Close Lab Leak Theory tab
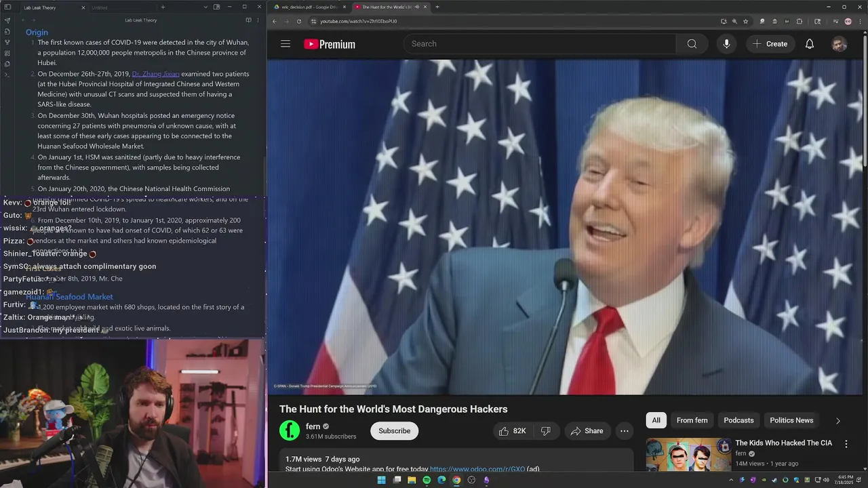Screen dimensions: 868x488 [x=83, y=7]
